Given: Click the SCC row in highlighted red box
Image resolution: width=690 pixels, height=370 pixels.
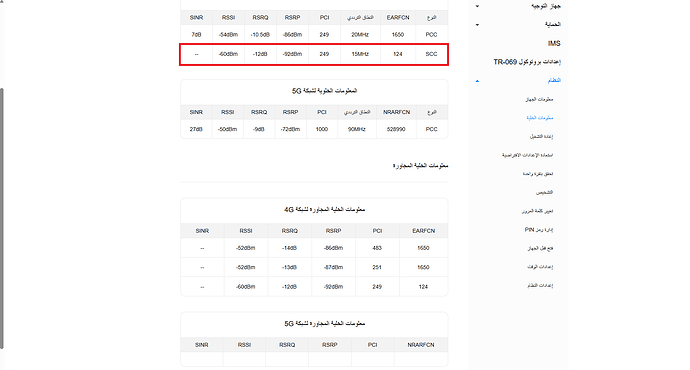Looking at the screenshot, I should 314,54.
